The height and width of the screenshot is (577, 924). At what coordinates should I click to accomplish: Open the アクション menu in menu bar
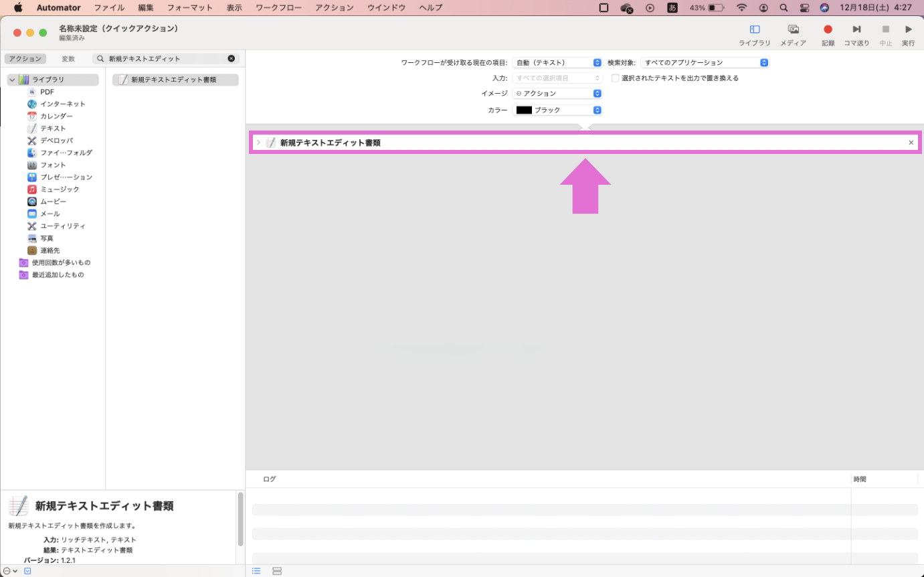[334, 8]
